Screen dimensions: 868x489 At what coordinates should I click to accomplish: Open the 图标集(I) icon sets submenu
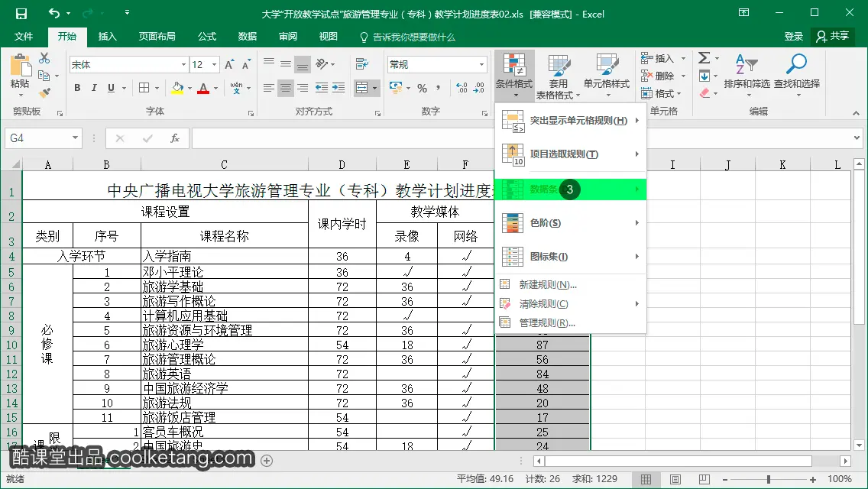pos(570,257)
